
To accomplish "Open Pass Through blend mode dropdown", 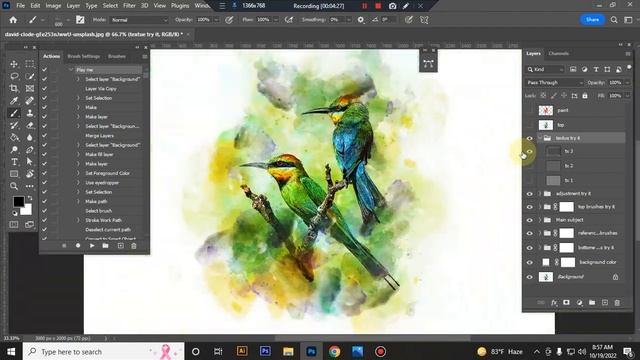I will 554,82.
